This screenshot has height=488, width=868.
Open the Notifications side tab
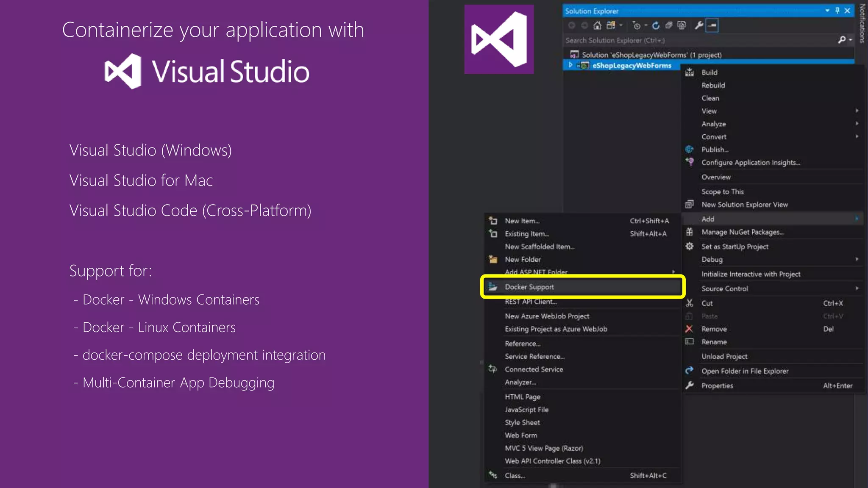click(x=862, y=23)
